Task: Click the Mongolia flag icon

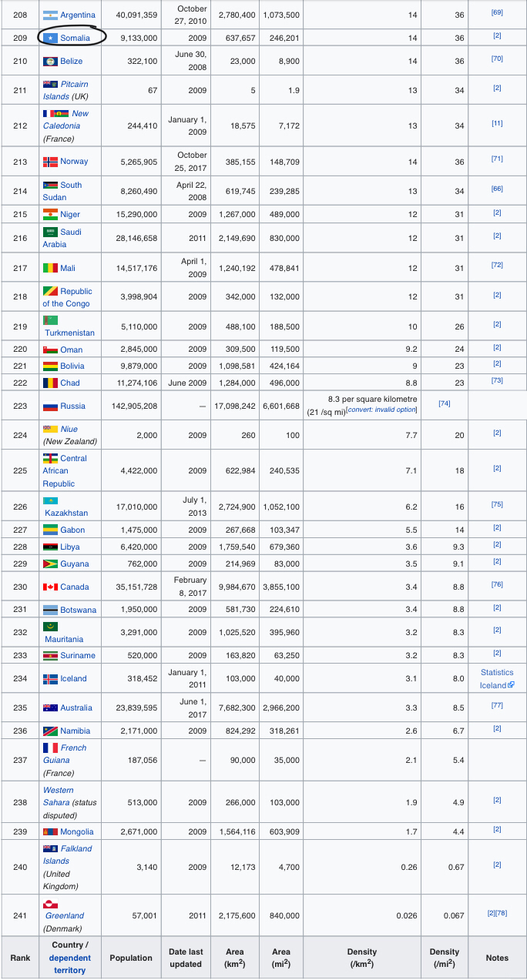Action: [x=50, y=831]
